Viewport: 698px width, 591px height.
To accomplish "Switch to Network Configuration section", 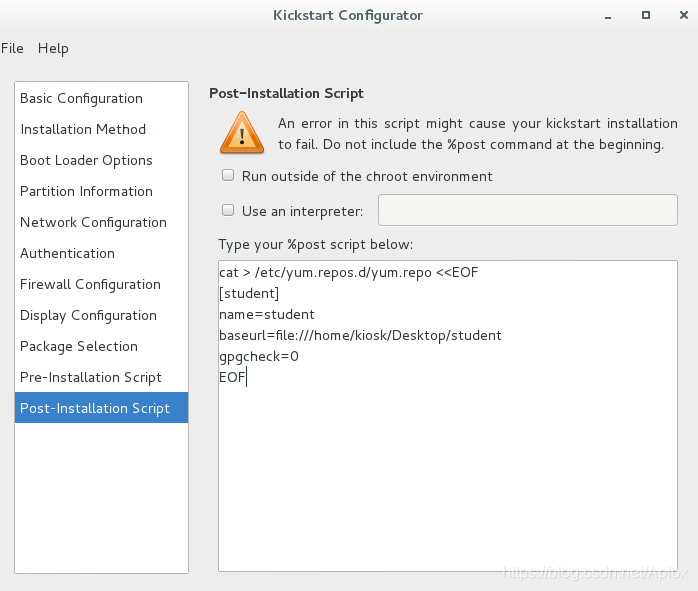I will 93,222.
